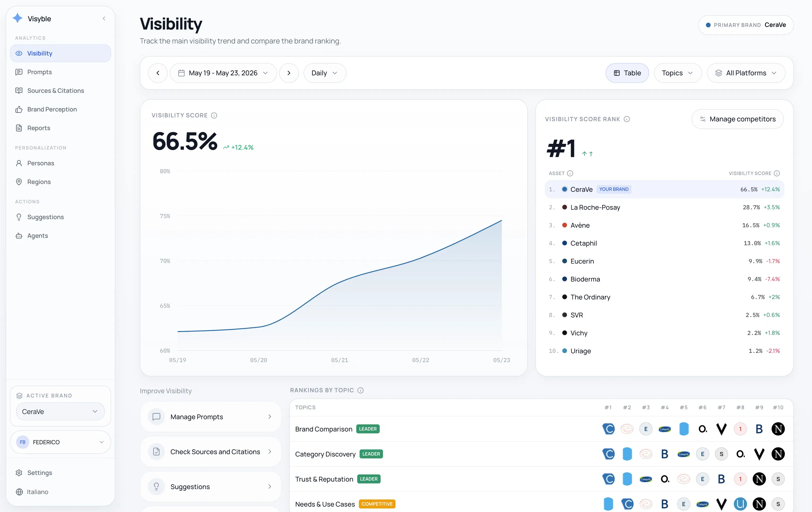Click the Visyble star logo icon
Screen dimensions: 812x512
coord(17,18)
